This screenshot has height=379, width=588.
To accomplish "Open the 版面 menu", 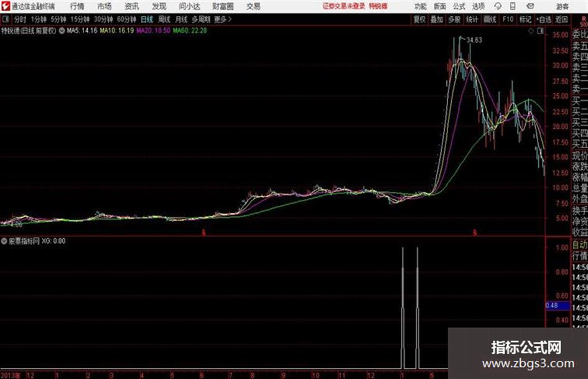I will coord(439,6).
